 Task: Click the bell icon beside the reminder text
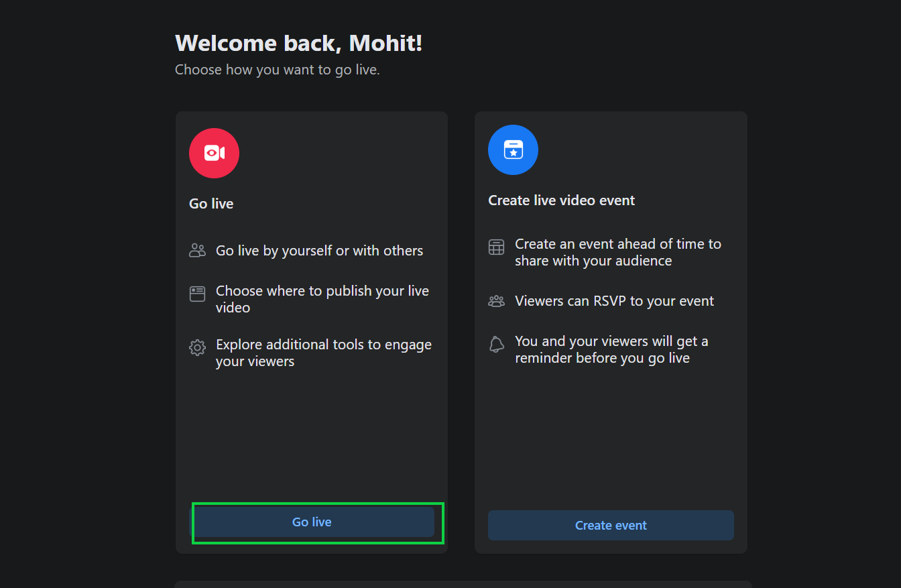click(496, 344)
